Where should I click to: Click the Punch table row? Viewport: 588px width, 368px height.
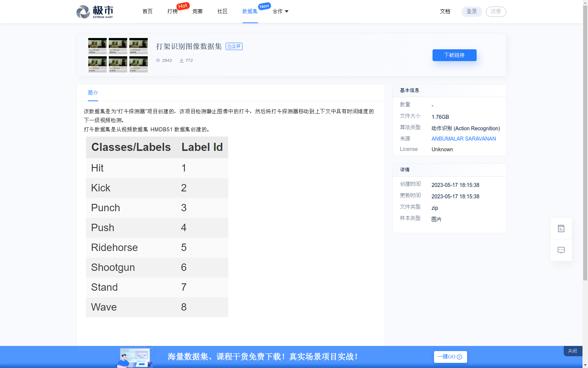pos(157,208)
